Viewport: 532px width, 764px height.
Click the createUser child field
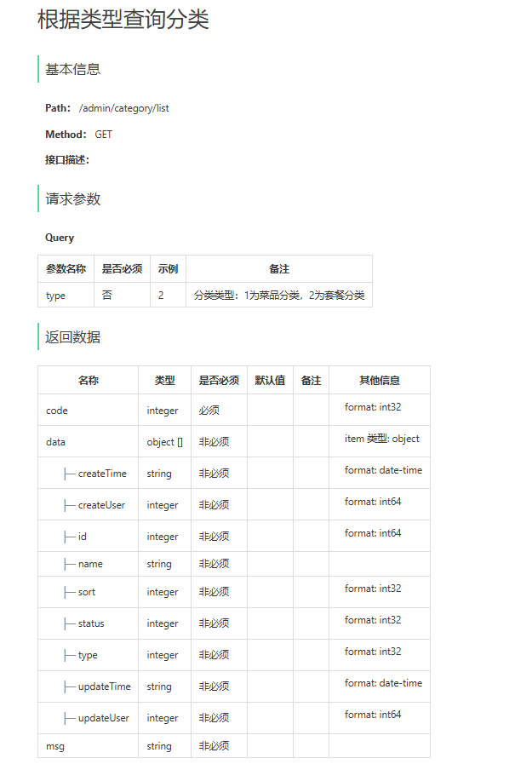pos(101,504)
